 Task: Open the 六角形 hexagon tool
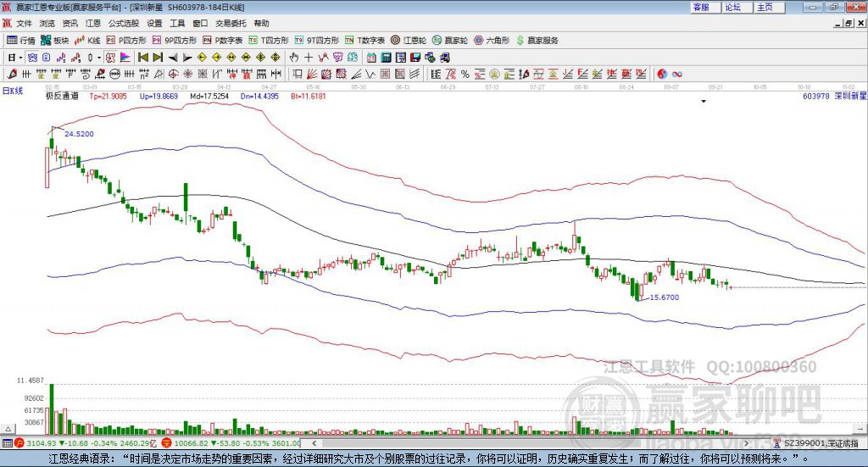tap(492, 41)
